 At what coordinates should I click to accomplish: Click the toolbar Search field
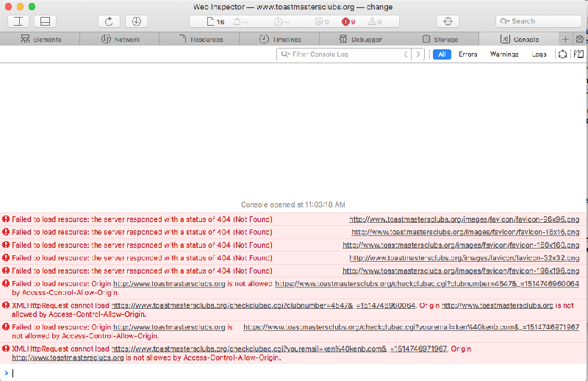[539, 21]
